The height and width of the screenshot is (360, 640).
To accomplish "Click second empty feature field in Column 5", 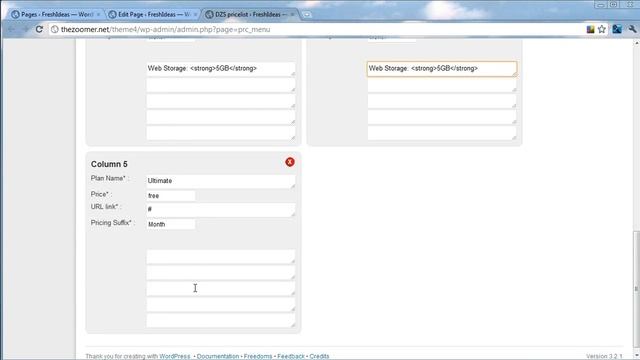I will (x=221, y=273).
